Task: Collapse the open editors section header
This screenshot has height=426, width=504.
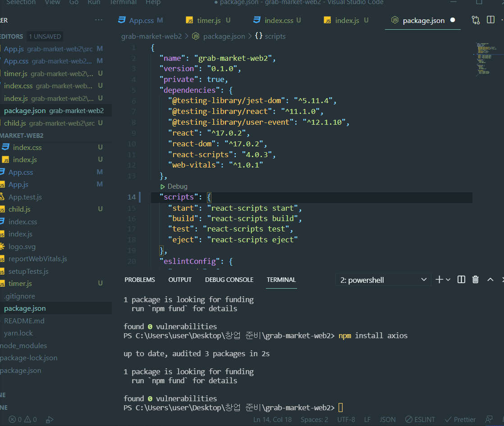Action: (x=12, y=36)
